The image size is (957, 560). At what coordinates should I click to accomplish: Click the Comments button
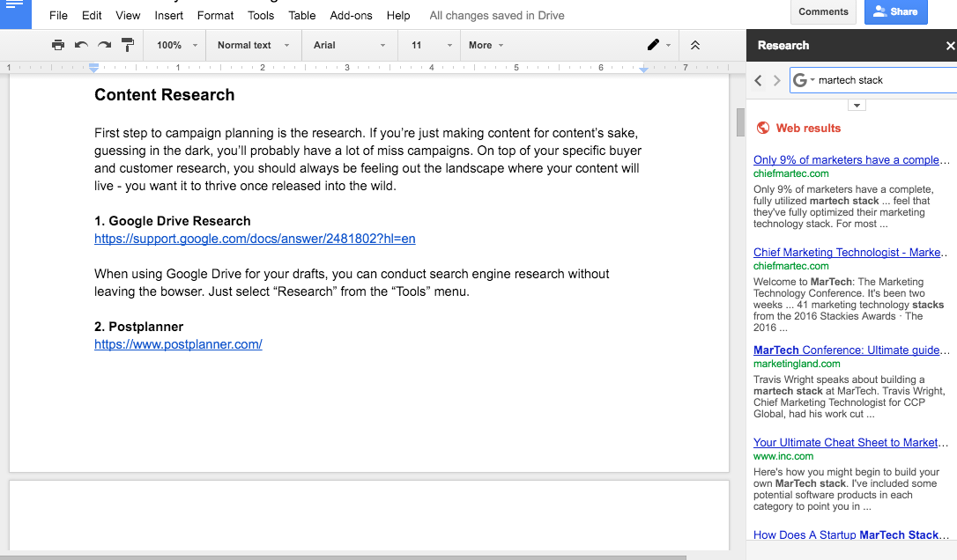(823, 11)
